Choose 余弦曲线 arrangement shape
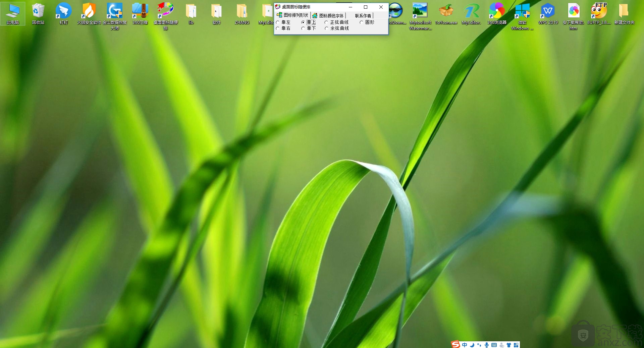 point(326,28)
